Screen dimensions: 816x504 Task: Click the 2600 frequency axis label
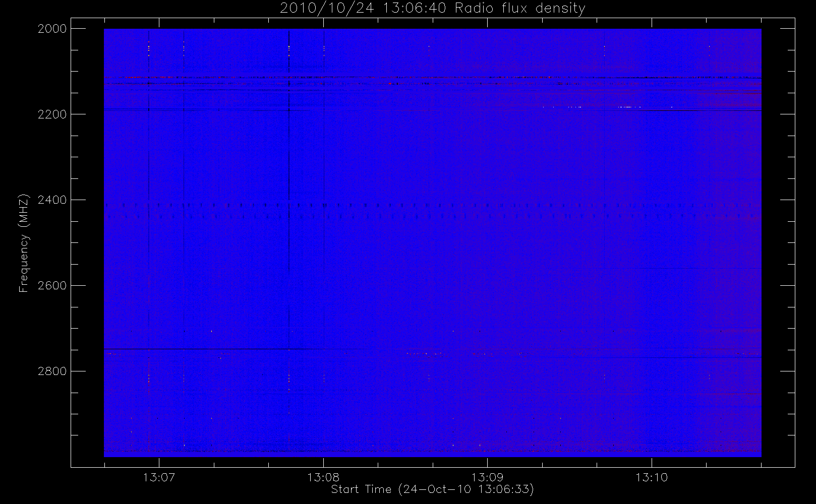[x=52, y=286]
